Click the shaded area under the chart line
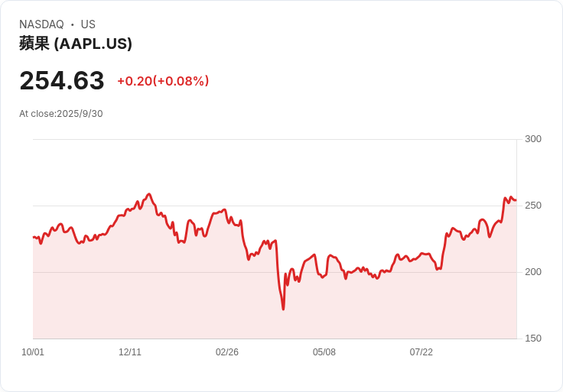 pos(275,316)
